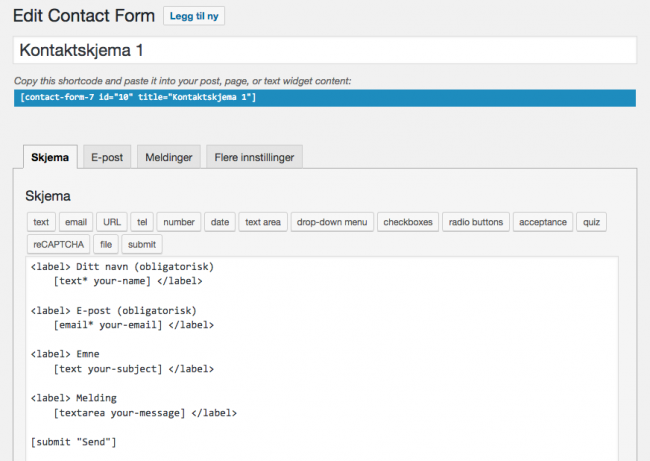The height and width of the screenshot is (461, 650).
Task: Insert a text tag
Action: click(41, 222)
